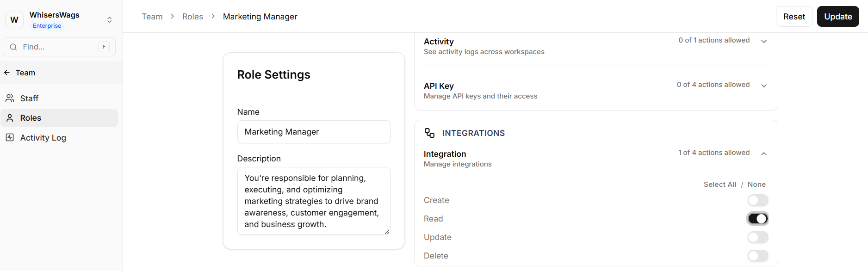Navigate to Roles in the breadcrumb

click(192, 17)
